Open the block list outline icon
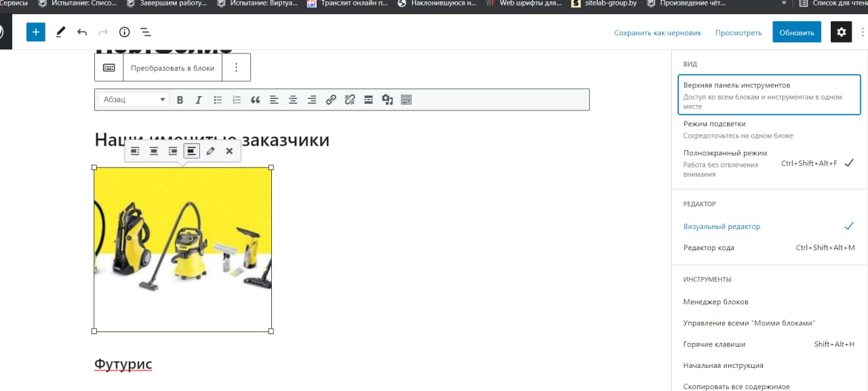This screenshot has height=391, width=868. (145, 32)
